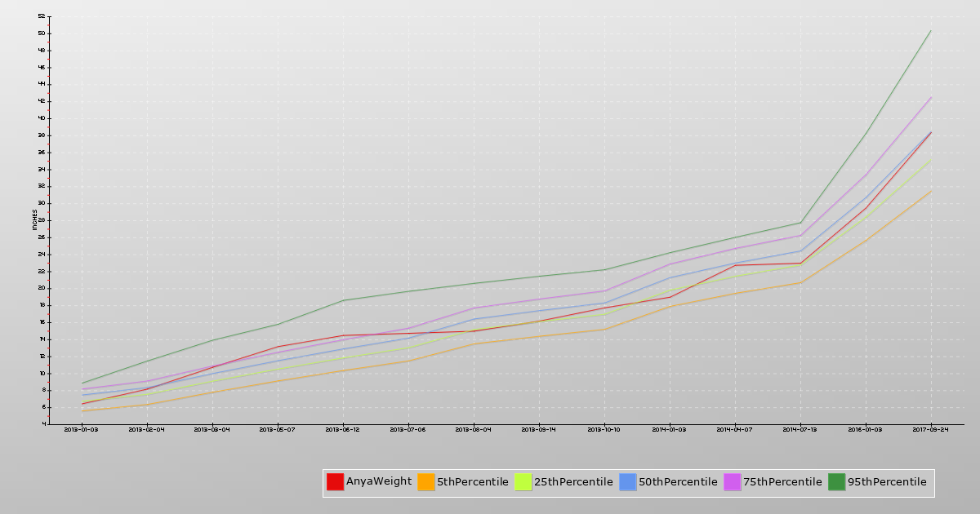Click the 75thPercentile legend text
980x514 pixels.
tap(782, 482)
